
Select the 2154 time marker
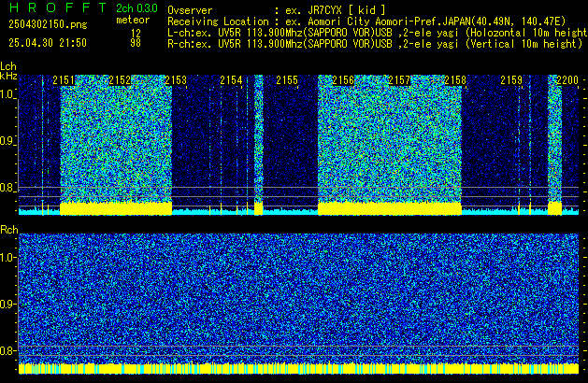point(232,80)
